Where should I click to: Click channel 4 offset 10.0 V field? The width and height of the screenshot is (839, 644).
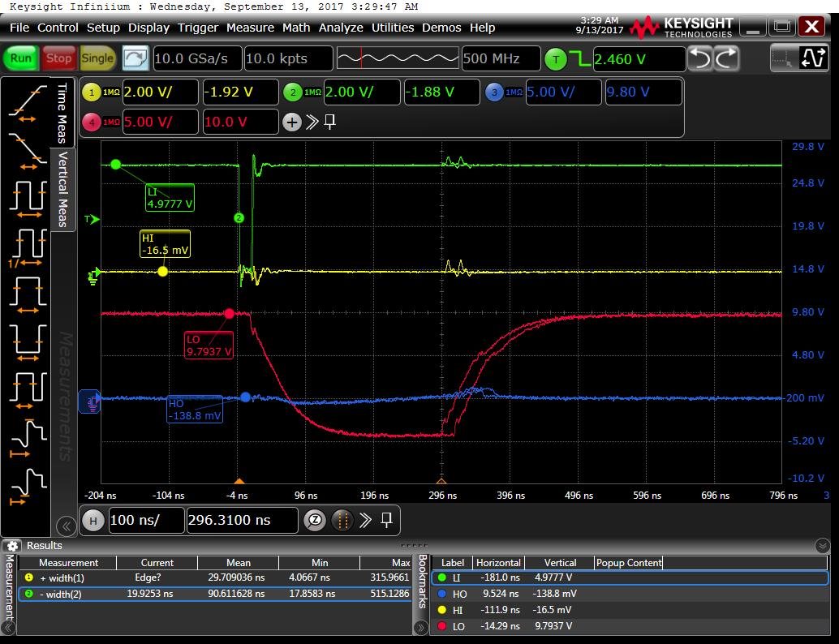(241, 122)
